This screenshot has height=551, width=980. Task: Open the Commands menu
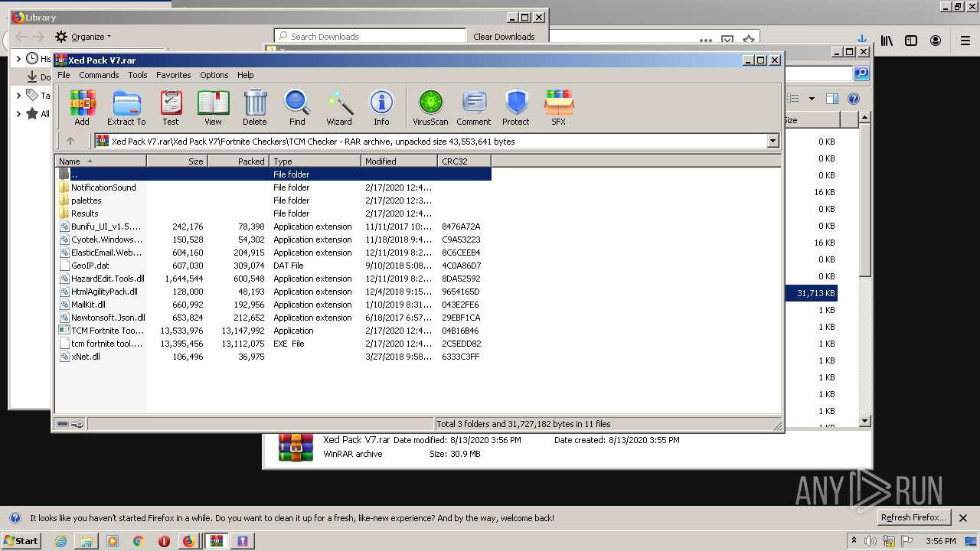pos(99,75)
